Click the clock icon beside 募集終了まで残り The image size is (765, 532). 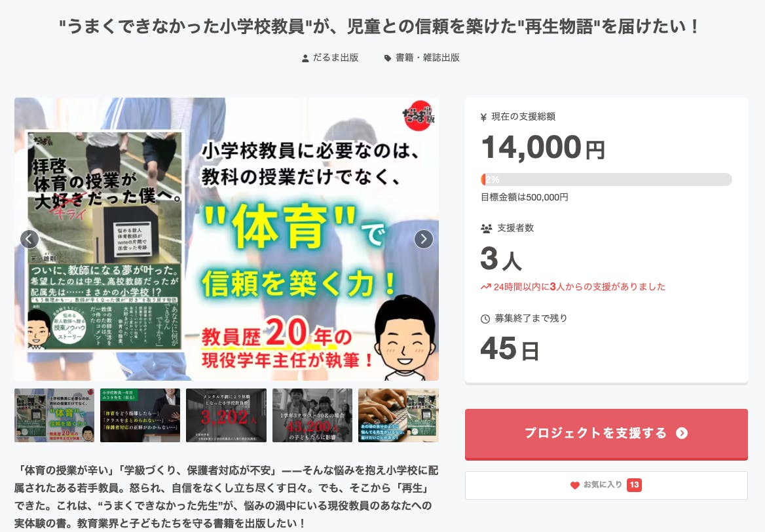[x=485, y=318]
